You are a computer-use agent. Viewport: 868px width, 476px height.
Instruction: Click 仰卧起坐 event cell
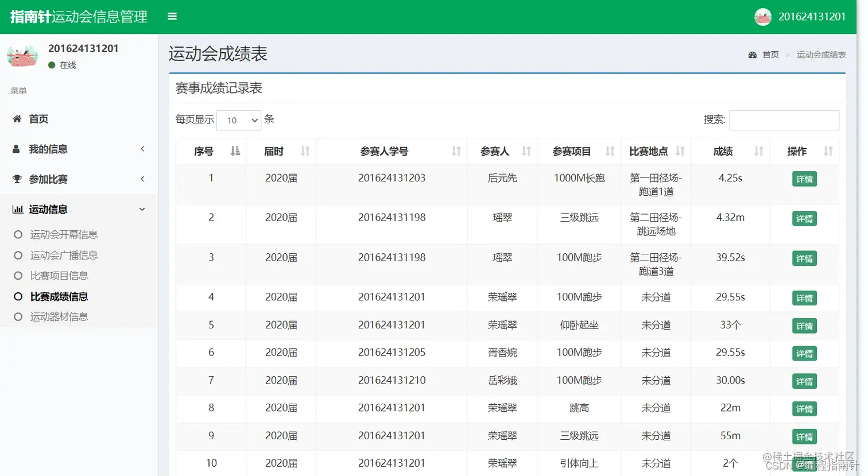[x=579, y=325]
